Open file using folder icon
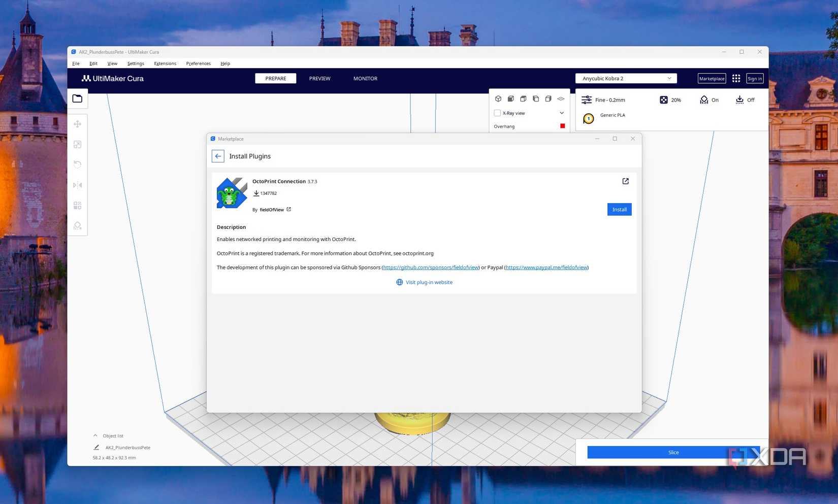 [x=77, y=98]
